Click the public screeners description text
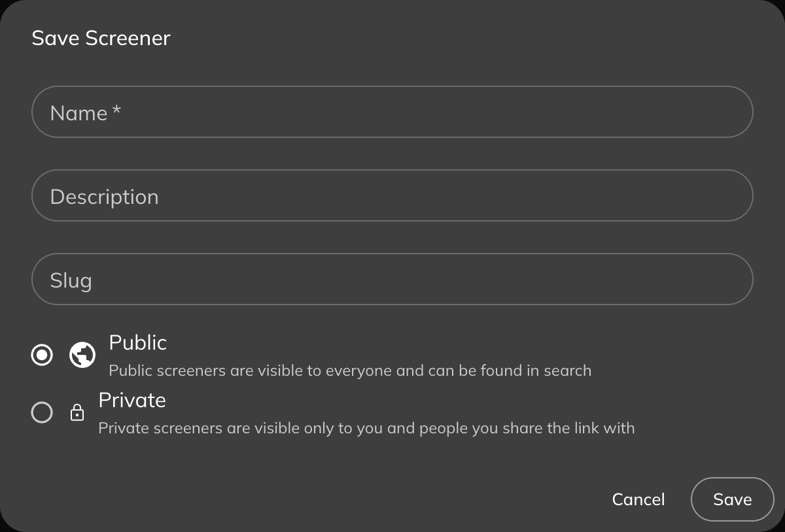The height and width of the screenshot is (532, 785). [349, 371]
